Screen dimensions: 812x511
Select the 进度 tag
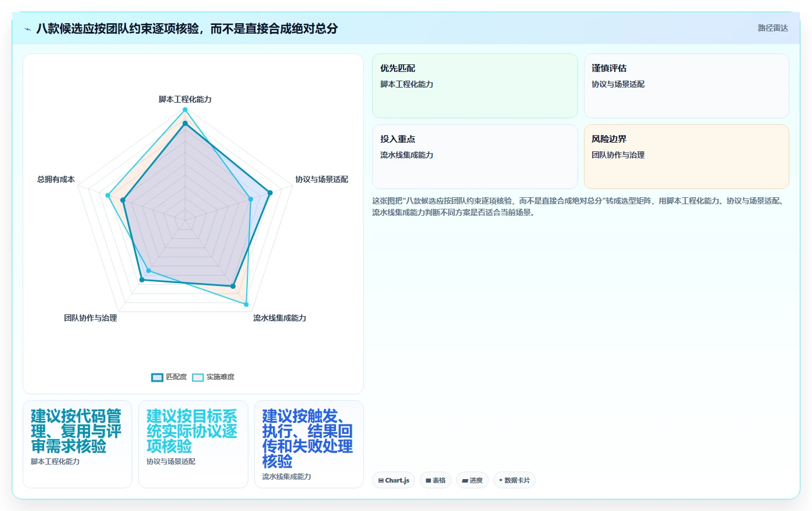[472, 480]
